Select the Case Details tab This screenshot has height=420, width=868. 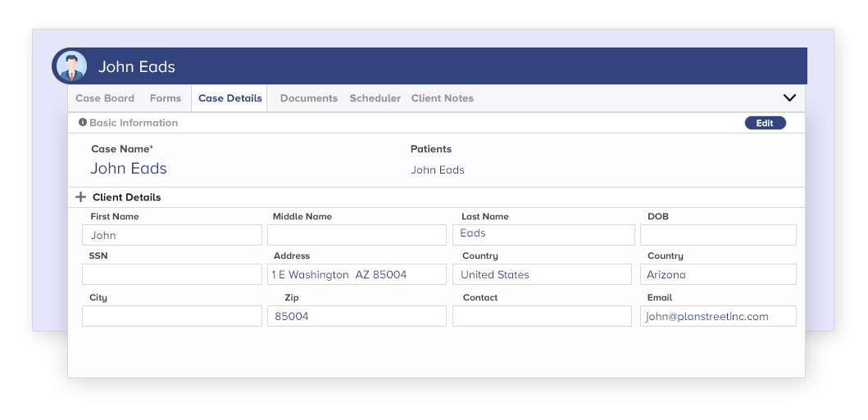pos(230,98)
